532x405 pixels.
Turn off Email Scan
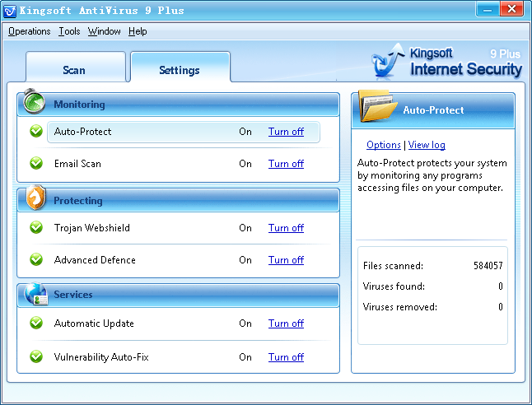click(x=286, y=164)
